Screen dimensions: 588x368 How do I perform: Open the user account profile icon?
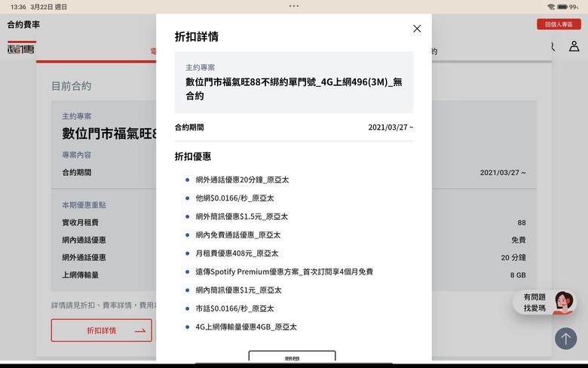(574, 46)
